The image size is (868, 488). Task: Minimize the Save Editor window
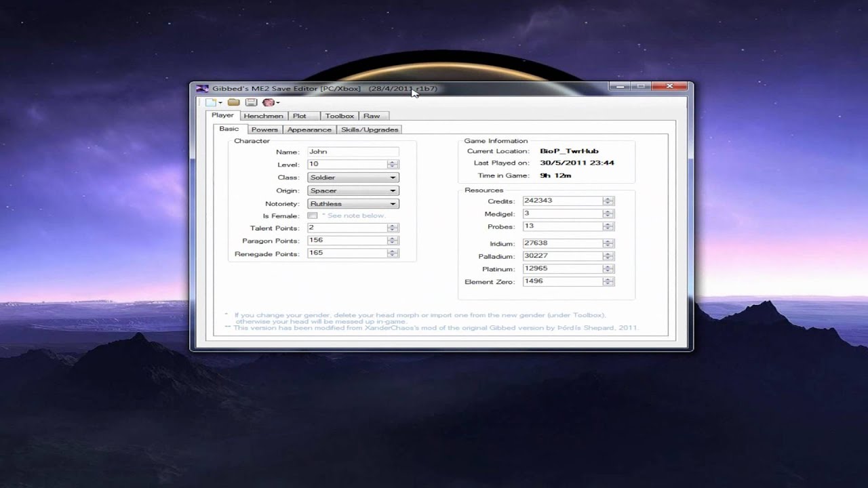click(620, 87)
